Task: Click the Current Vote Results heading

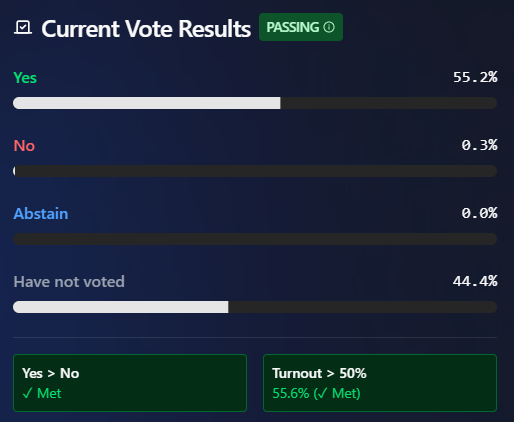Action: pos(146,28)
